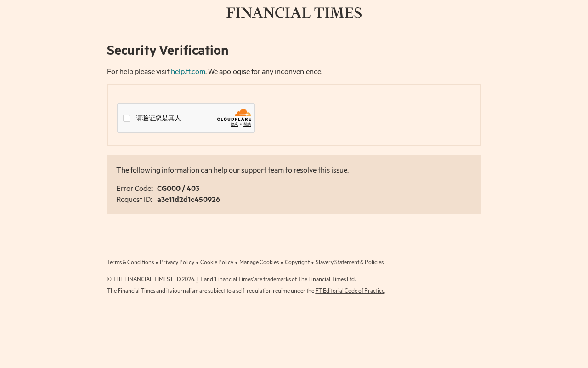
Task: Click the error code CG000 / 403
Action: point(178,189)
